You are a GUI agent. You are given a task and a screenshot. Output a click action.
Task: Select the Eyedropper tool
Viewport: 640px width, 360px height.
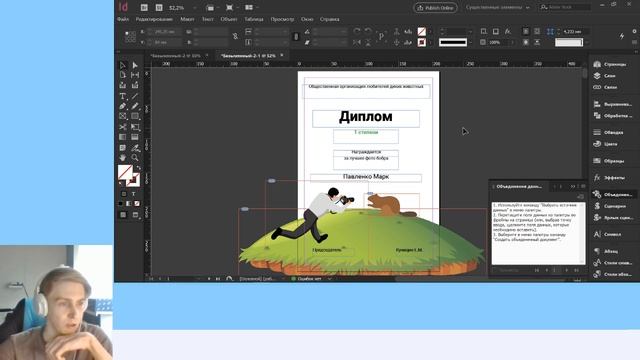[x=135, y=148]
